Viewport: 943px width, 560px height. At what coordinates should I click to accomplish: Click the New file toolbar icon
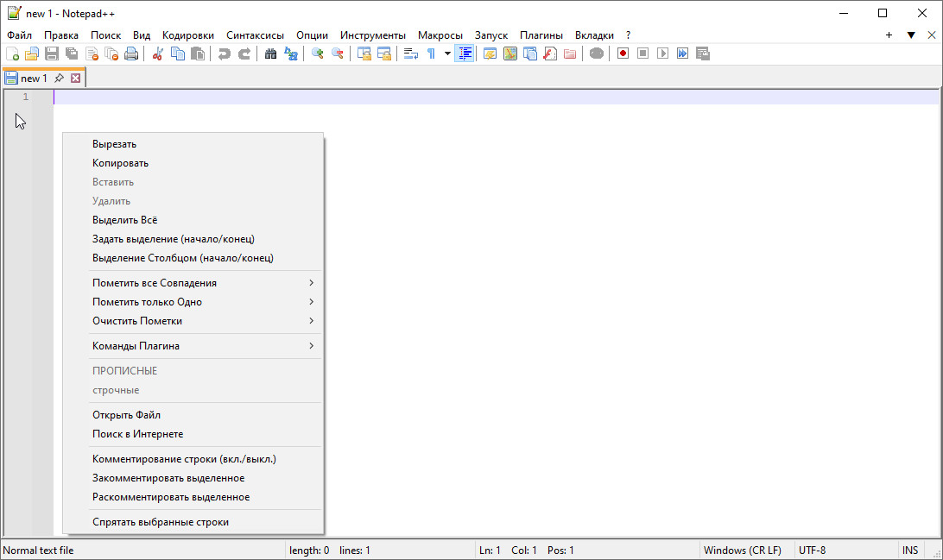pyautogui.click(x=12, y=53)
